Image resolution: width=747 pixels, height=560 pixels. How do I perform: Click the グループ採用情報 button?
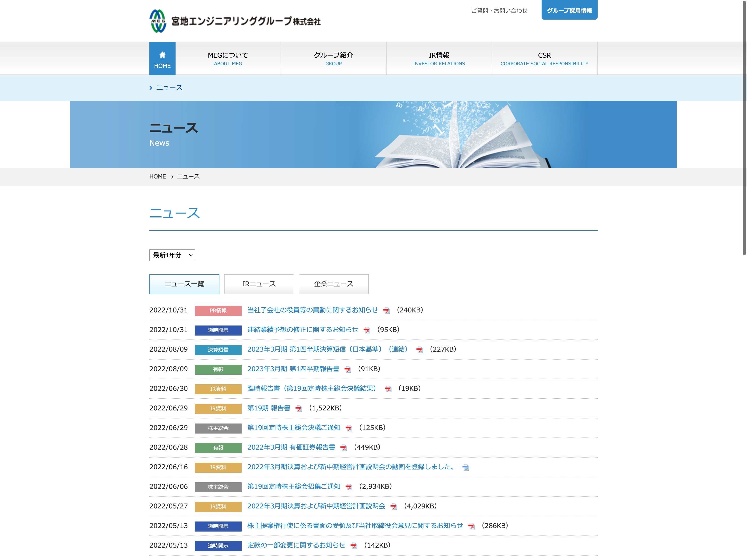tap(569, 10)
